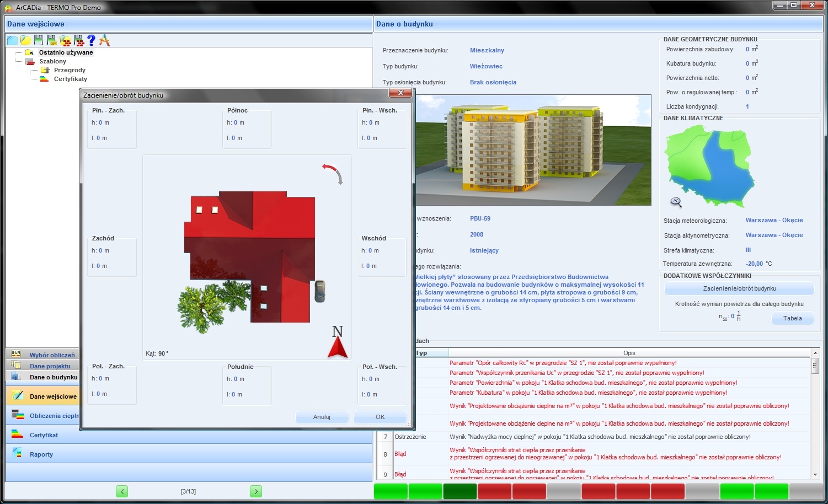Save project using the first floppy disk icon
This screenshot has width=828, height=504.
click(39, 40)
